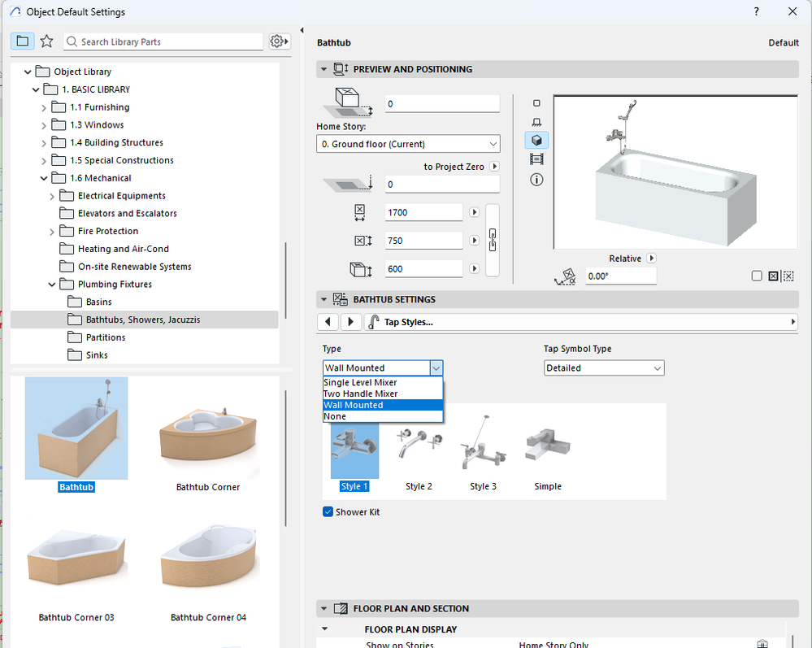Image resolution: width=812 pixels, height=648 pixels.
Task: Uncheck the Shower Kit checkbox
Action: [328, 512]
